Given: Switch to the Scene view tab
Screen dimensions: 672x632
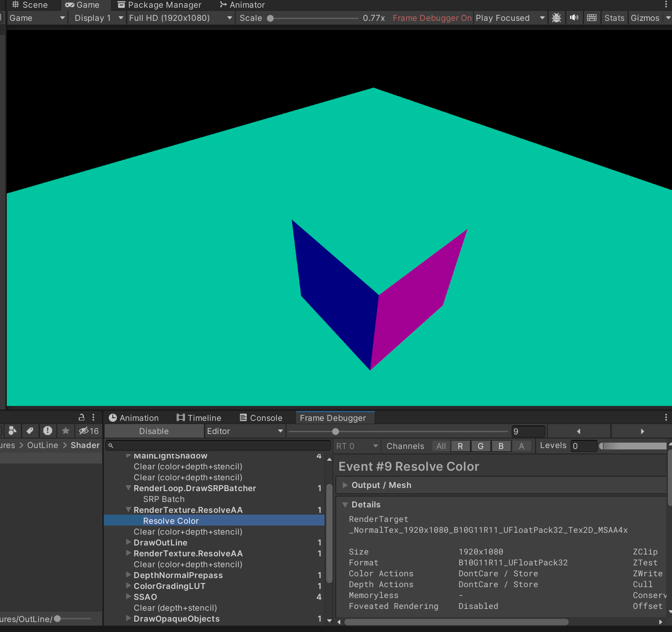Looking at the screenshot, I should [x=29, y=5].
